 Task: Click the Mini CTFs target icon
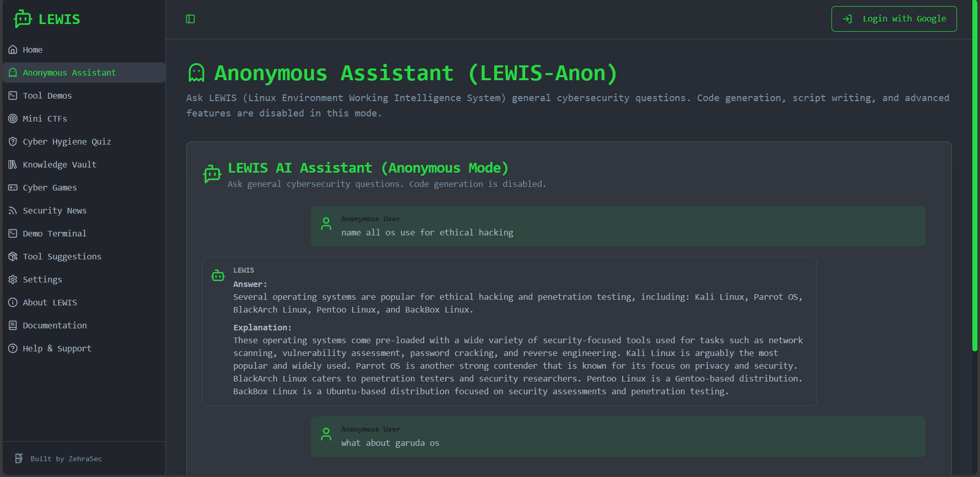pos(13,118)
